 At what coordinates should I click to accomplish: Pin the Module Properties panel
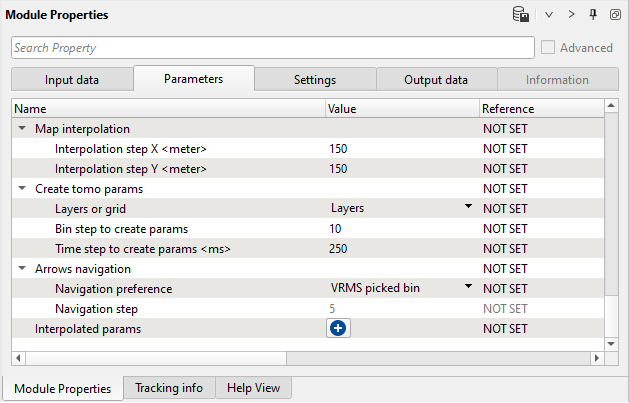(x=593, y=15)
